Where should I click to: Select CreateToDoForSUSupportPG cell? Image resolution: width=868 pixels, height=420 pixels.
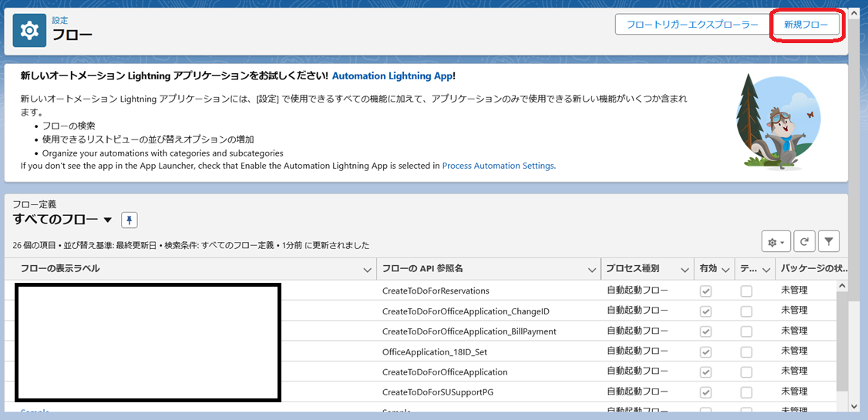(437, 392)
